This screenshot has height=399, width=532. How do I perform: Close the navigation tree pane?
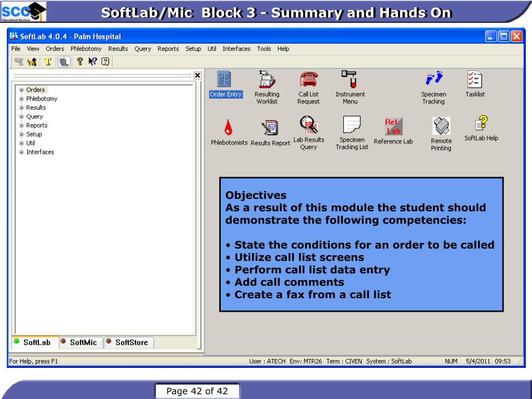(197, 75)
